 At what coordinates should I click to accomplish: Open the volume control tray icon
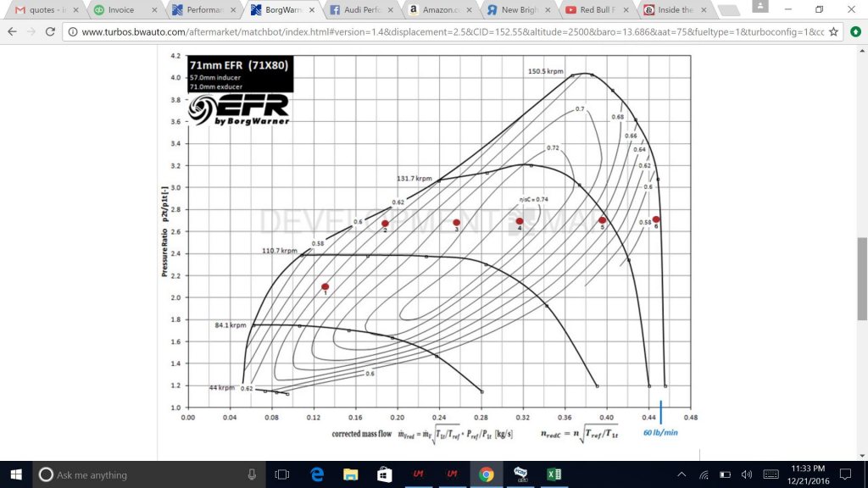(746, 474)
